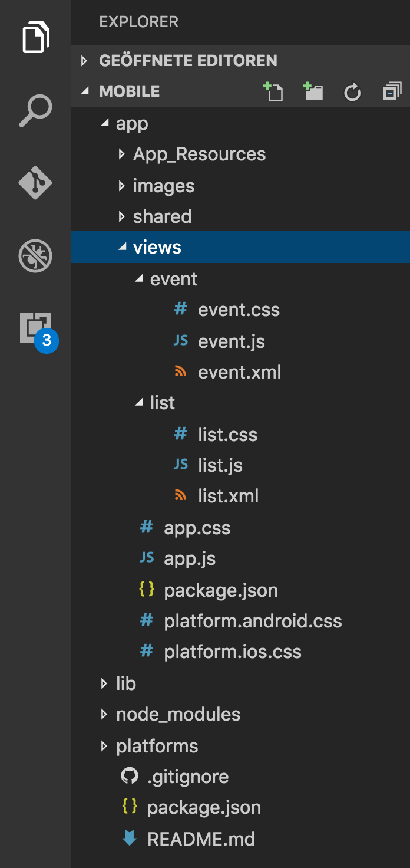
Task: Open event.js file
Action: [x=231, y=341]
